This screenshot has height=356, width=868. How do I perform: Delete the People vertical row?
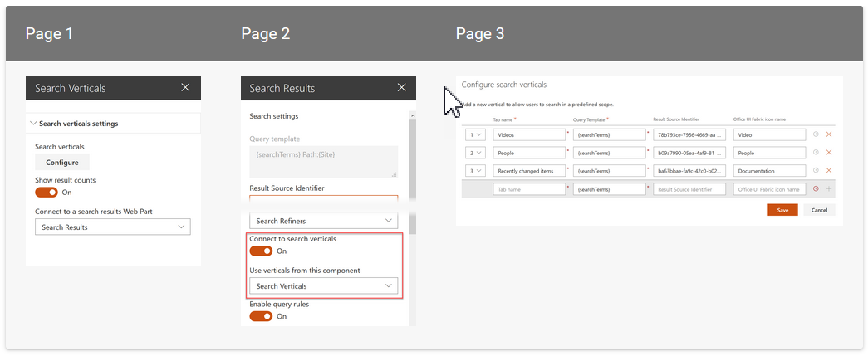pos(829,153)
